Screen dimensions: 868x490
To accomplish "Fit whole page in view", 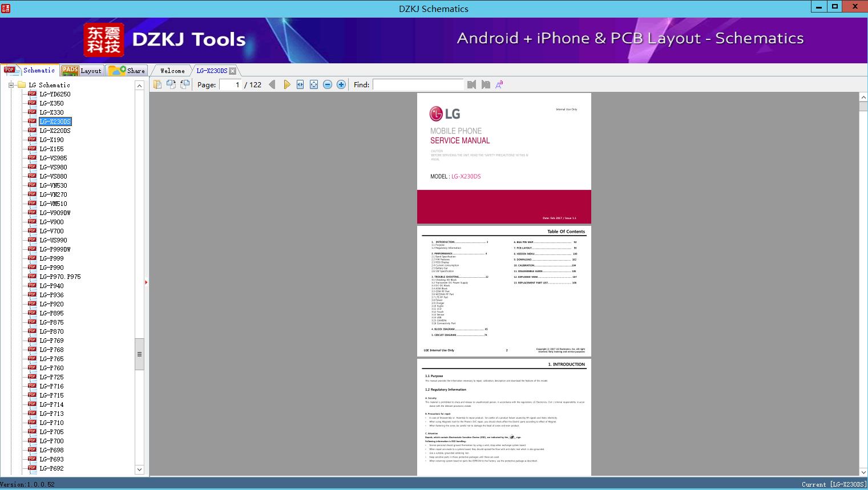I will coord(314,84).
